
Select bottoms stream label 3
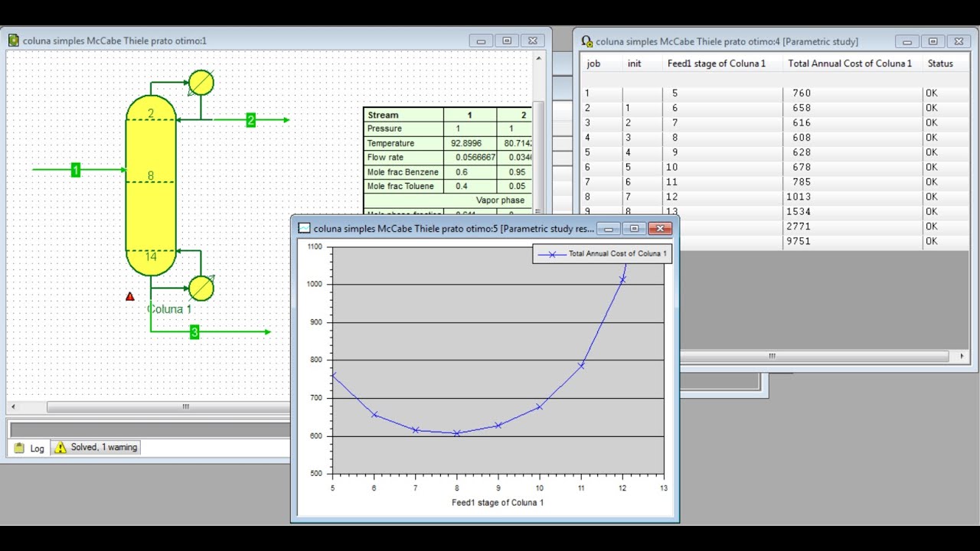point(194,332)
